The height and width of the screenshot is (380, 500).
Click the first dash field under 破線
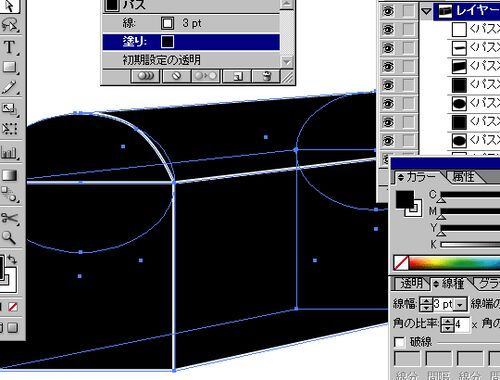click(407, 358)
